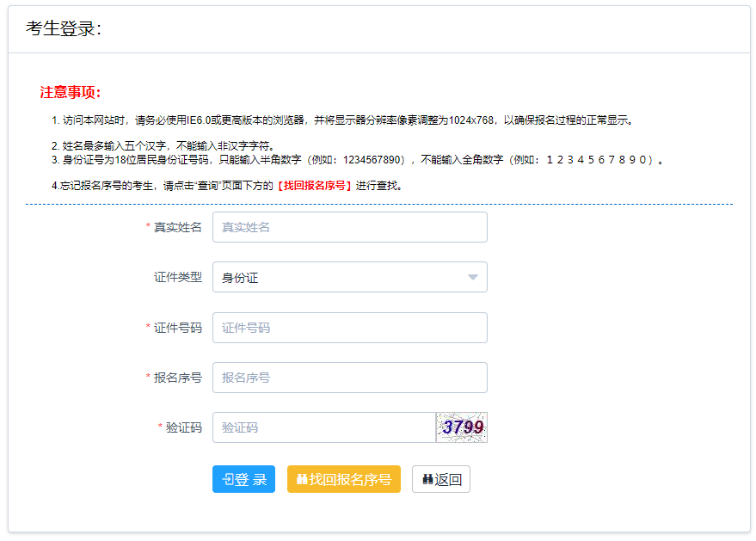Click the 返回 button
This screenshot has width=756, height=541.
tap(440, 479)
